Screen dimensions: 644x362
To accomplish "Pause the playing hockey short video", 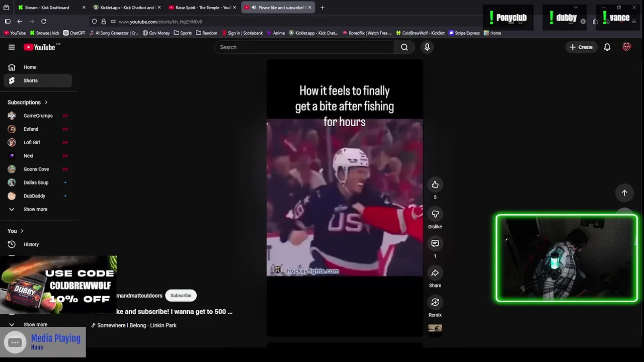I will click(345, 198).
